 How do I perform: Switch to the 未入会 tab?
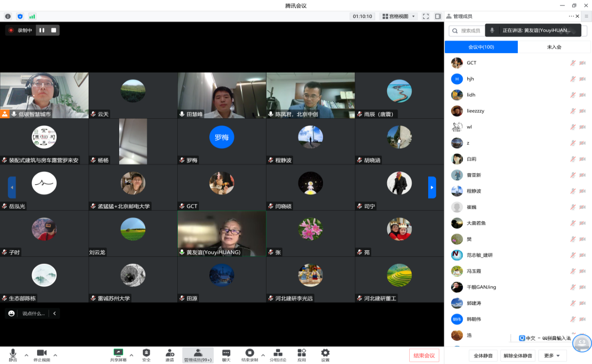point(554,47)
